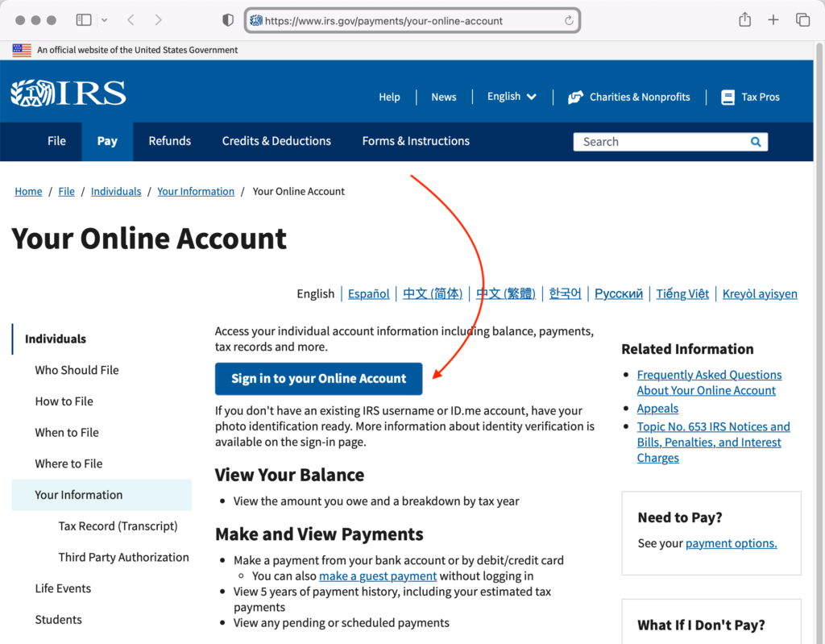This screenshot has height=644, width=825.
Task: Click Sign in to your Online Account
Action: click(x=318, y=379)
